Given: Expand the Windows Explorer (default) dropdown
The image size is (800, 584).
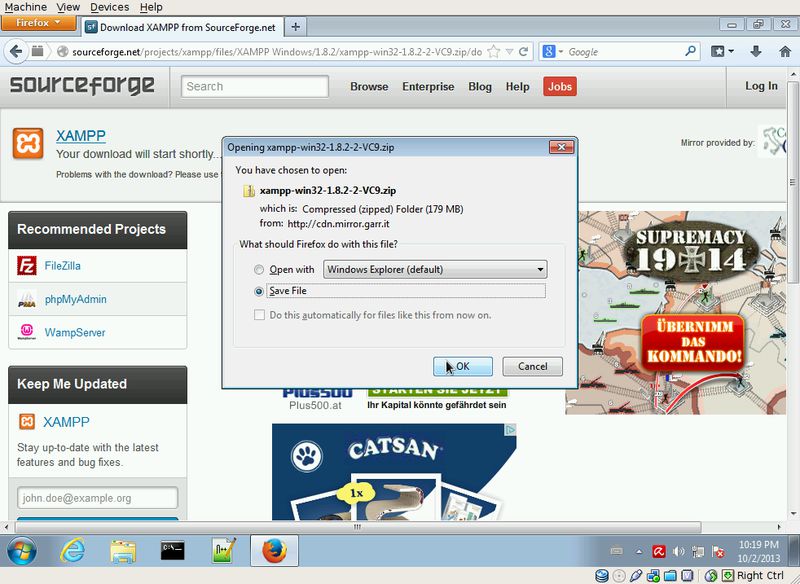Looking at the screenshot, I should (540, 269).
